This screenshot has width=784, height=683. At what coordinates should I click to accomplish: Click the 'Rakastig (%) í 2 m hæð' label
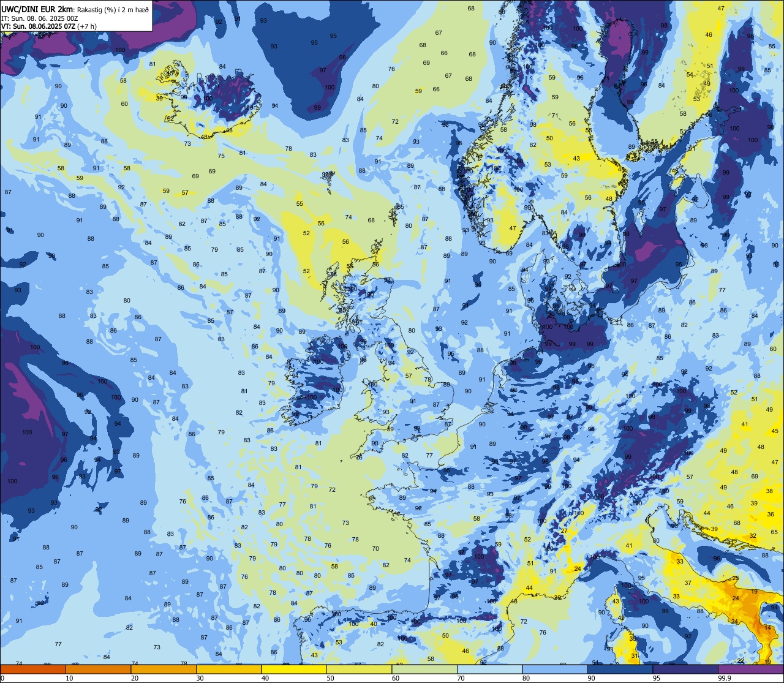(112, 9)
